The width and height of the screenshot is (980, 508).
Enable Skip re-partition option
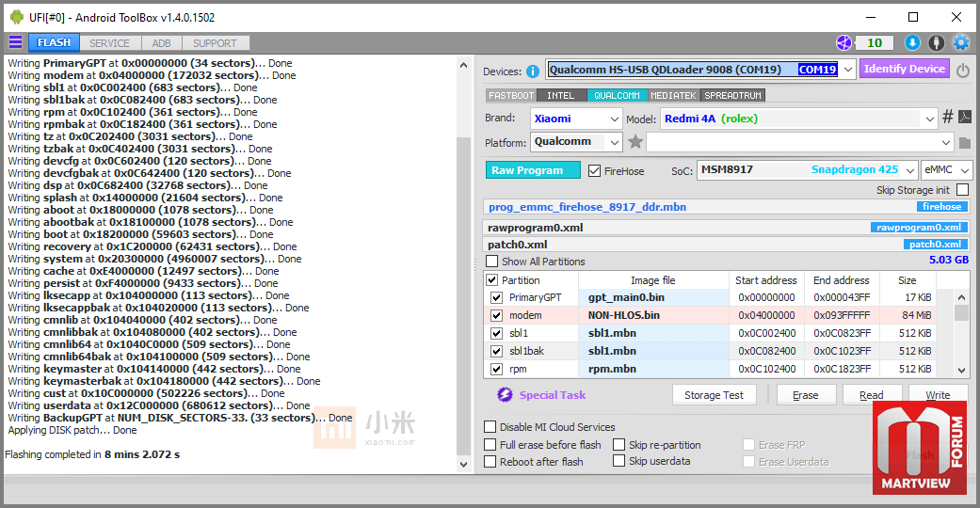pyautogui.click(x=619, y=444)
